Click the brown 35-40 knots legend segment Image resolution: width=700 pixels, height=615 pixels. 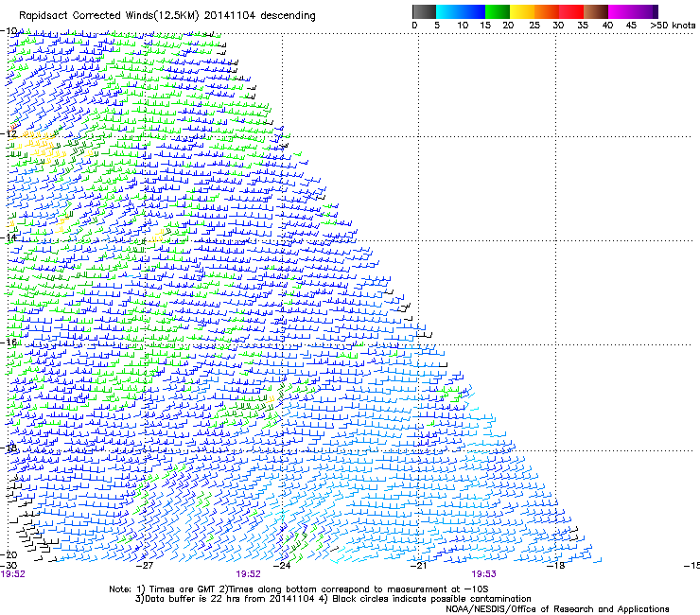(596, 11)
